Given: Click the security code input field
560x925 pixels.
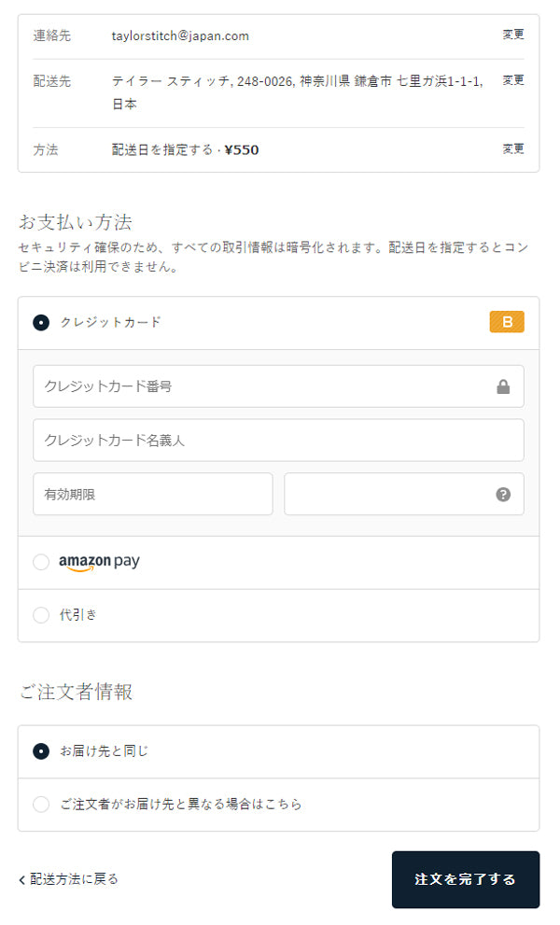Looking at the screenshot, I should point(403,494).
